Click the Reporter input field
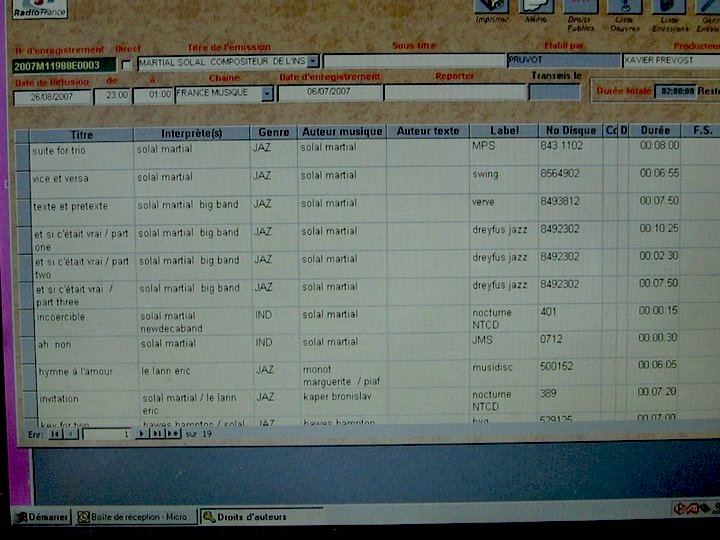 (455, 92)
